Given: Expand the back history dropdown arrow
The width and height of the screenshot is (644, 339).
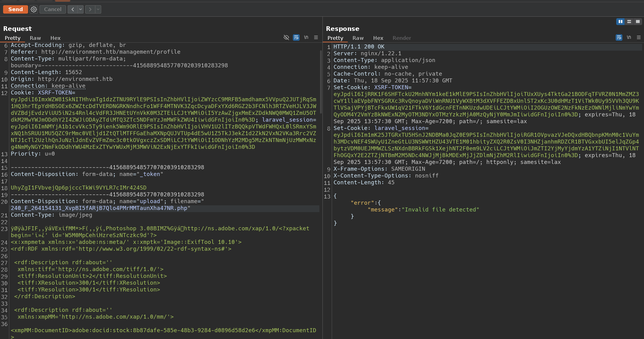Looking at the screenshot, I should [x=81, y=9].
